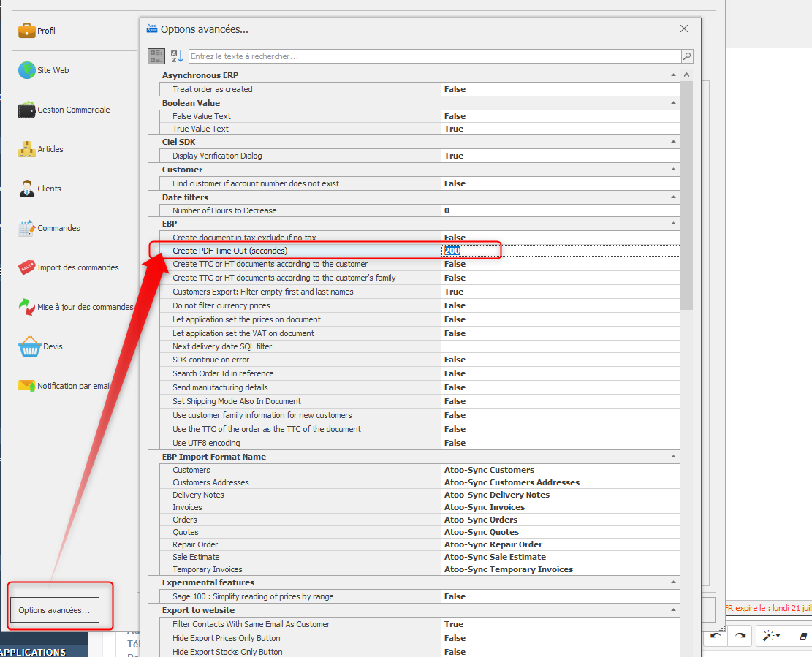Select Do not filter currency prices row
The image size is (812, 657).
click(420, 305)
